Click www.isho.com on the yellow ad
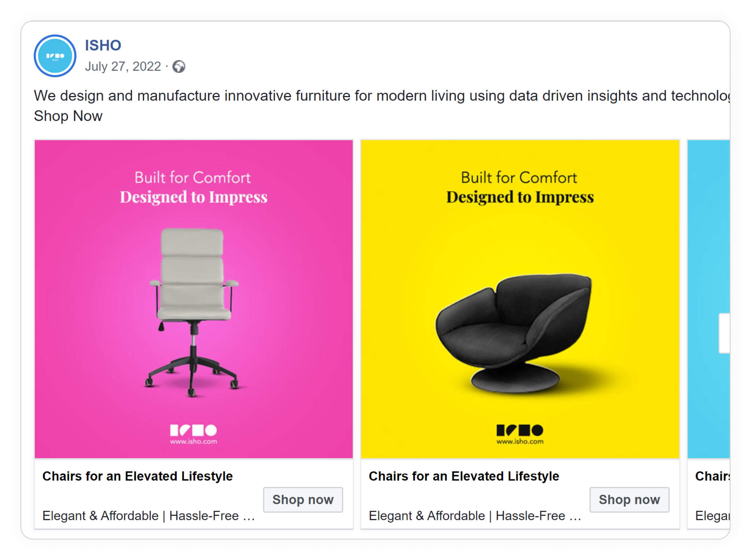Image resolution: width=751 pixels, height=560 pixels. point(519,442)
